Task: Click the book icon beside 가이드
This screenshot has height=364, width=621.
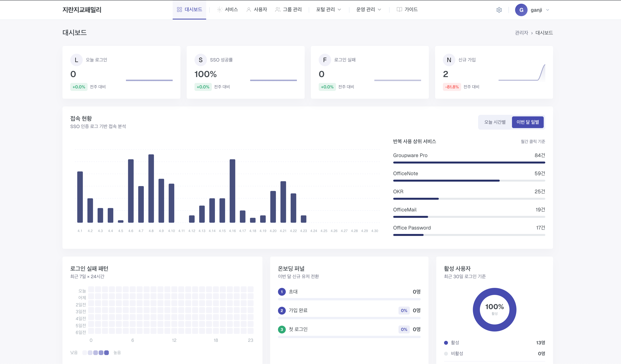Action: point(399,9)
